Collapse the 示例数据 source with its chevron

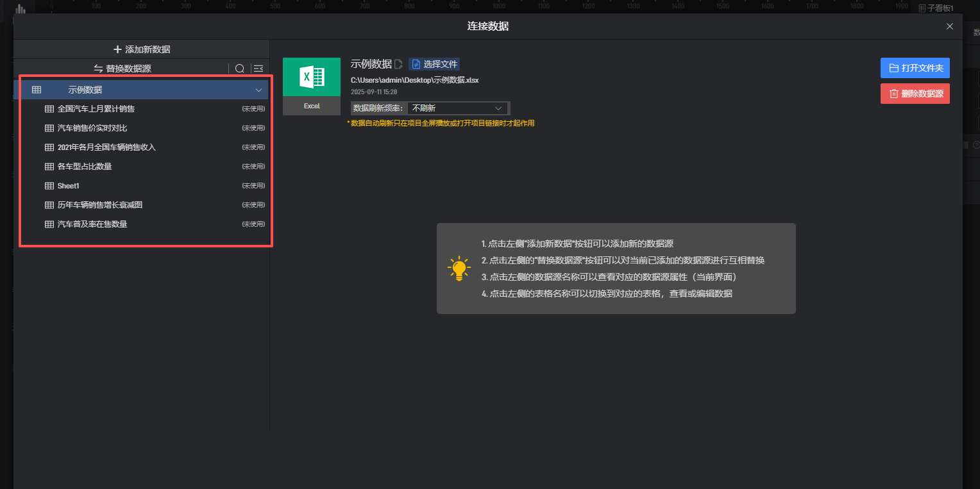pyautogui.click(x=259, y=90)
